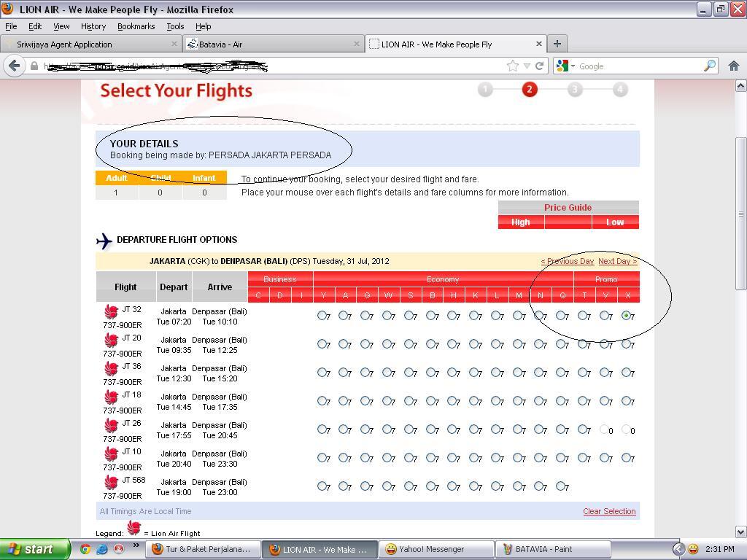Click the Lion Air logo next to JT 568
The width and height of the screenshot is (747, 560).
point(112,482)
